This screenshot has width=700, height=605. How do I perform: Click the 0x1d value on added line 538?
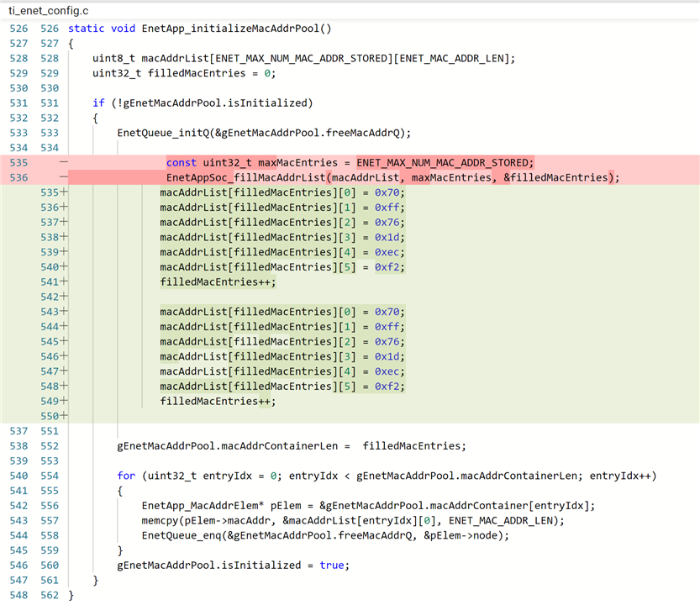click(387, 237)
